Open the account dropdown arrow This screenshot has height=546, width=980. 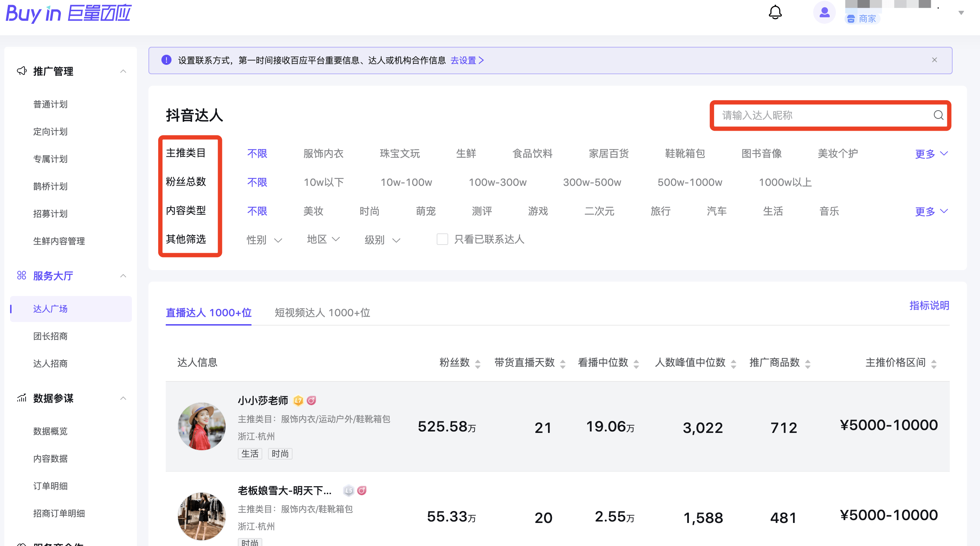tap(961, 13)
